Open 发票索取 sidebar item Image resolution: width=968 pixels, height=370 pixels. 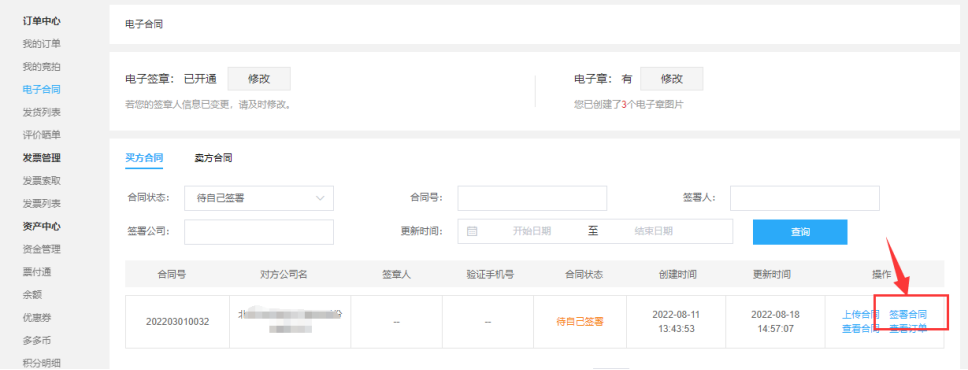pos(41,181)
